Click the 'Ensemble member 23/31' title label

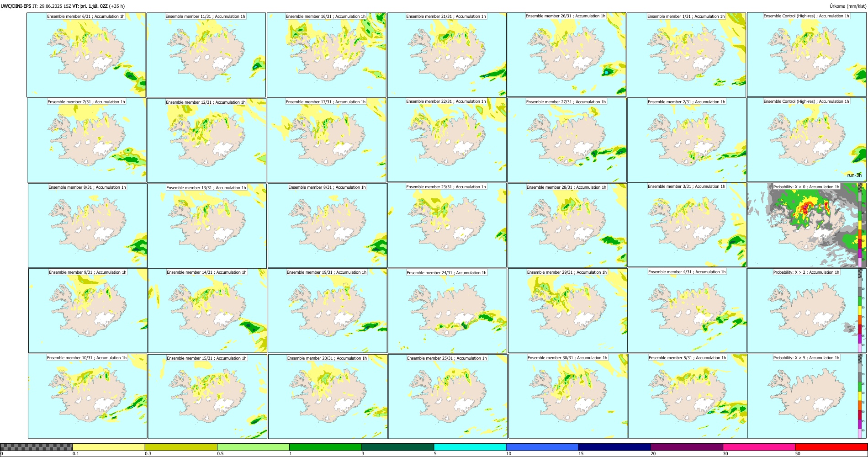click(446, 186)
